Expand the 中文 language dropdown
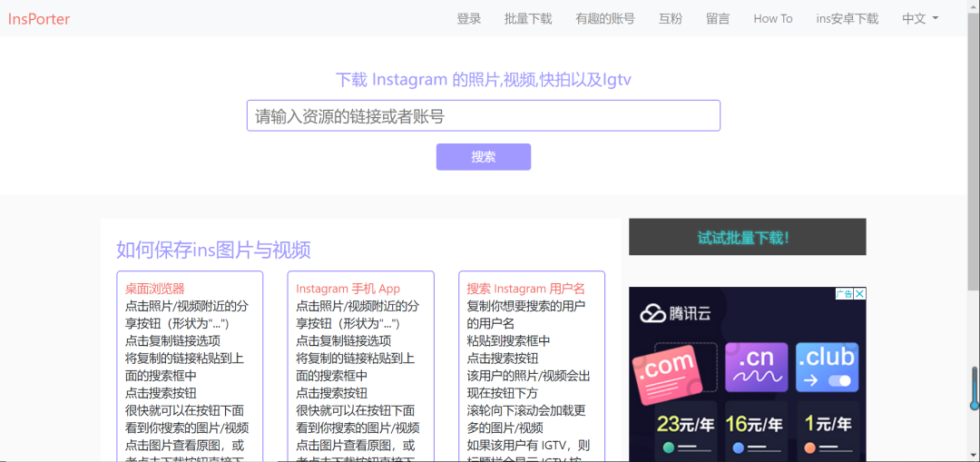Screen dimensions: 980x462 coord(920,19)
